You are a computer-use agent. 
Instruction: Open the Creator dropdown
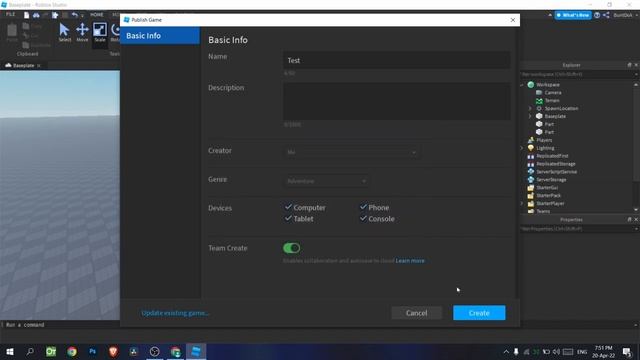pyautogui.click(x=351, y=152)
